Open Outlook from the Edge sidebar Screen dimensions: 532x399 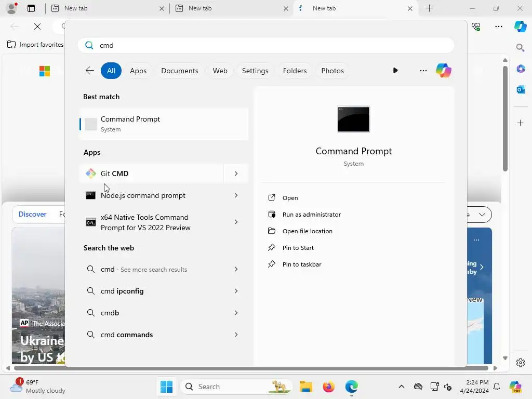tap(521, 89)
